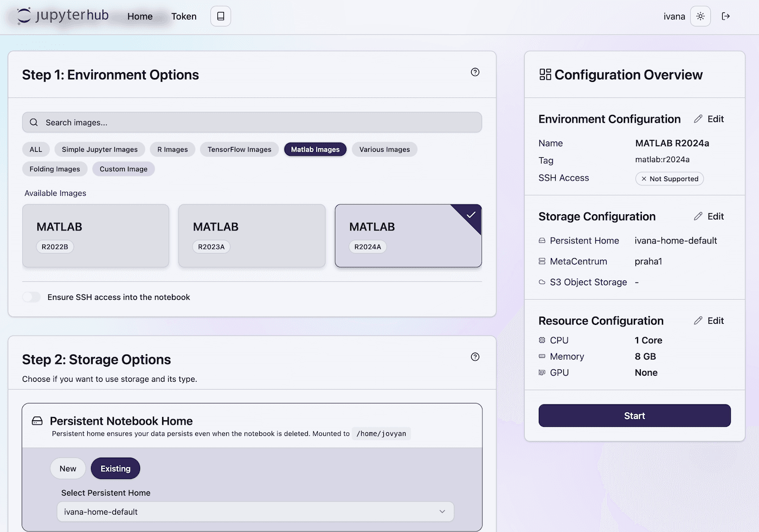Screen dimensions: 759x532
Task: Choose the Custom Image filter
Action: [x=124, y=169]
